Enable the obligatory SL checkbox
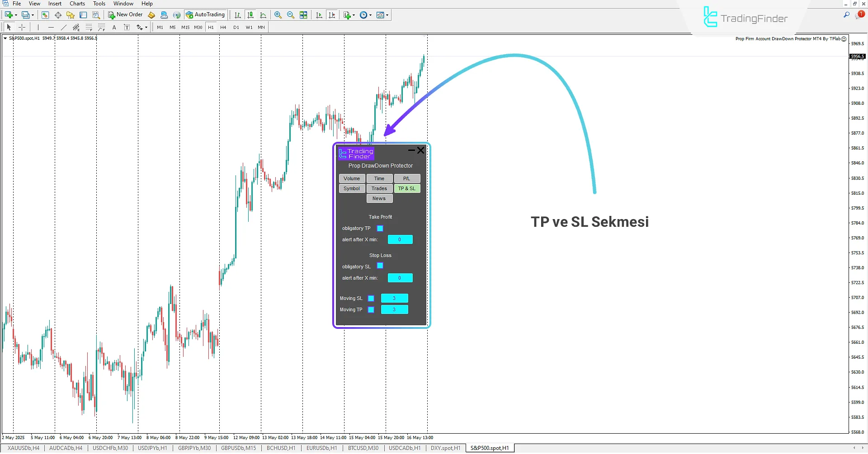The image size is (868, 454). tap(380, 266)
